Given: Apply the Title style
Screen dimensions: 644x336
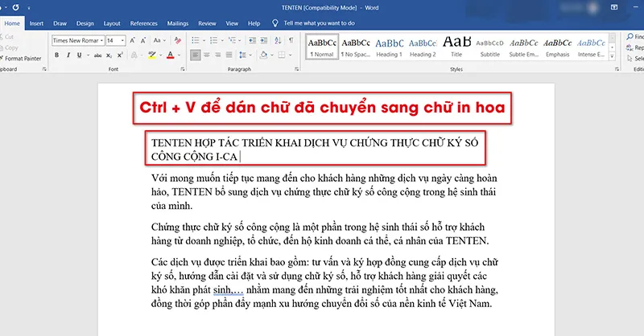Looking at the screenshot, I should pos(456,47).
